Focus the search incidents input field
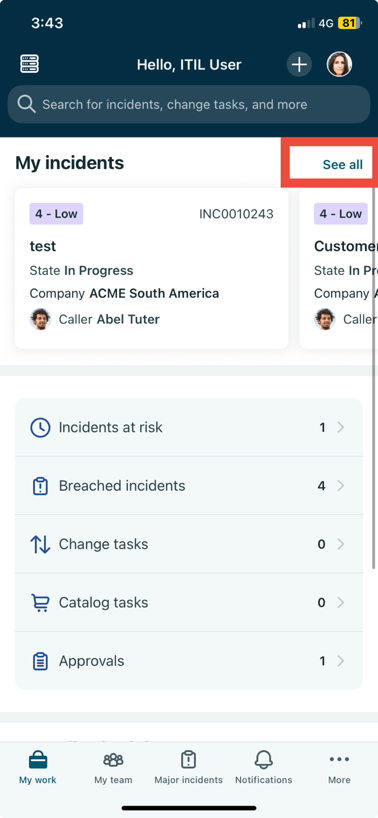378x818 pixels. point(189,104)
